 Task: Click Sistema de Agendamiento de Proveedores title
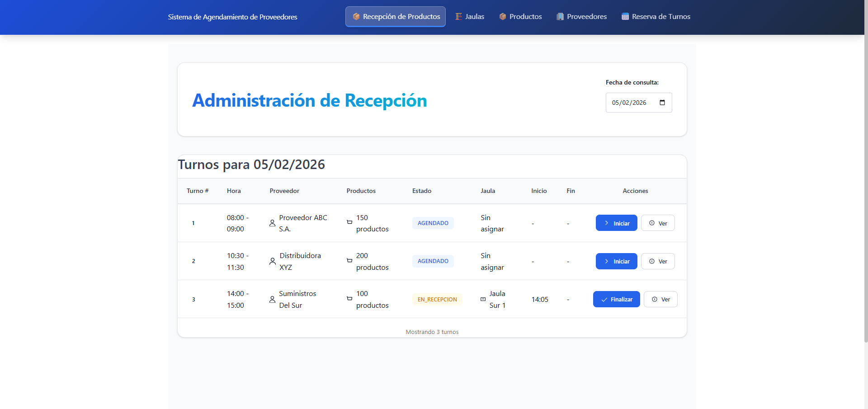232,17
